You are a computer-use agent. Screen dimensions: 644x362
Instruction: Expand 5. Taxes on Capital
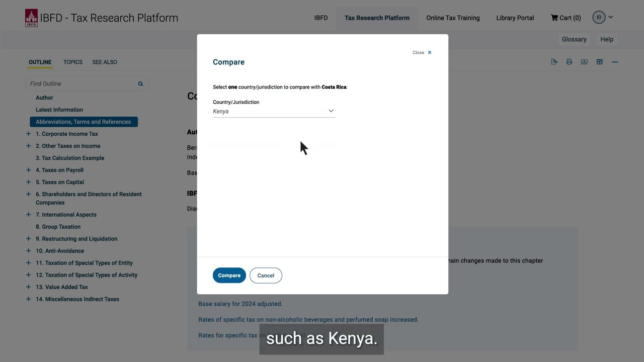(28, 182)
